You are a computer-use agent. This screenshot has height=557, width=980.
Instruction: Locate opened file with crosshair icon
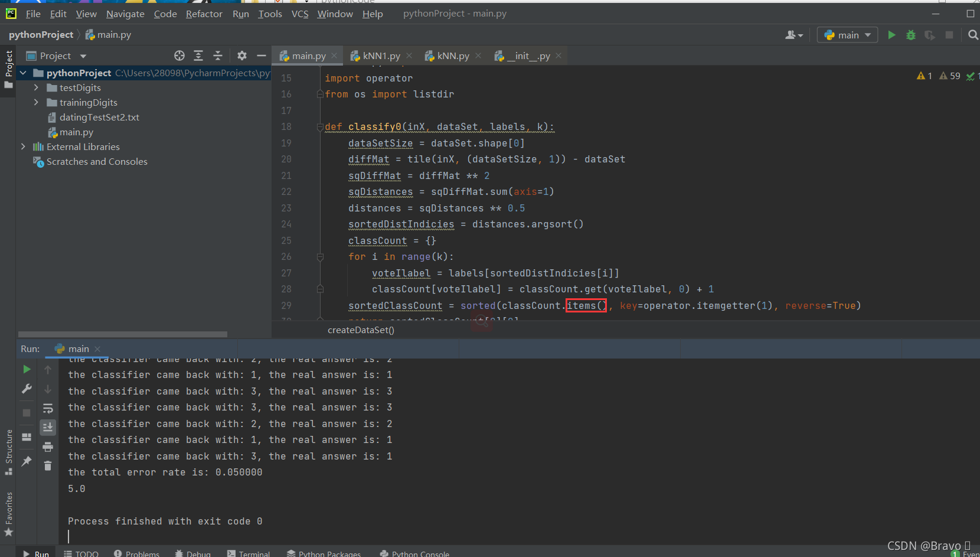[179, 56]
